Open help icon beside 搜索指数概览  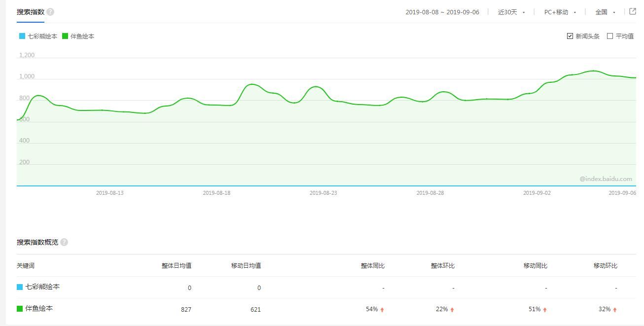pyautogui.click(x=64, y=242)
